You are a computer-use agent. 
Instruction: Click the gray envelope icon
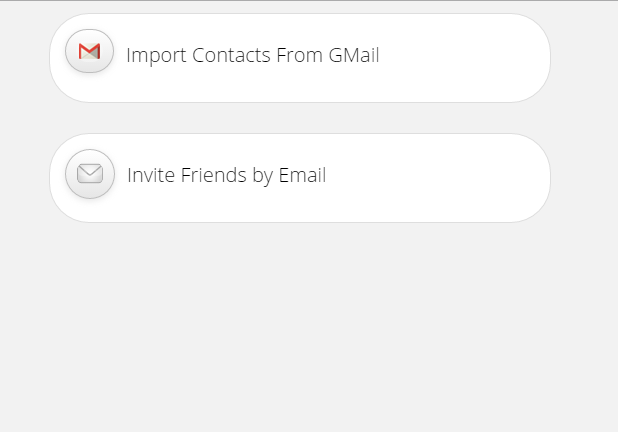[90, 174]
